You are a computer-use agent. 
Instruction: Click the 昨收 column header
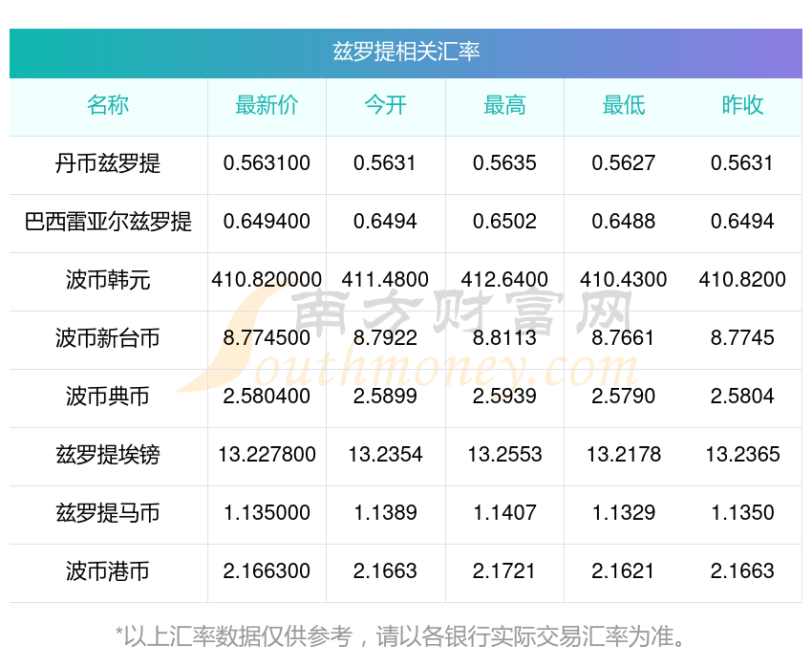point(742,105)
